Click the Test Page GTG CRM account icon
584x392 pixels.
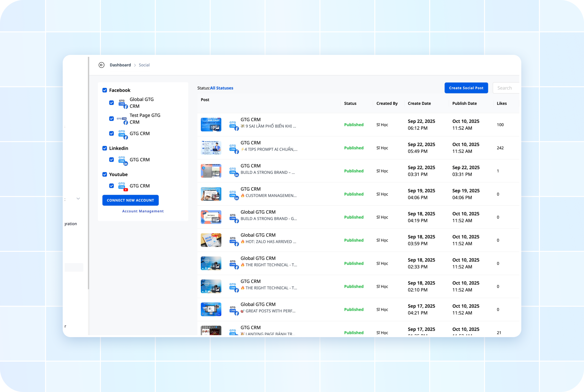coord(123,119)
